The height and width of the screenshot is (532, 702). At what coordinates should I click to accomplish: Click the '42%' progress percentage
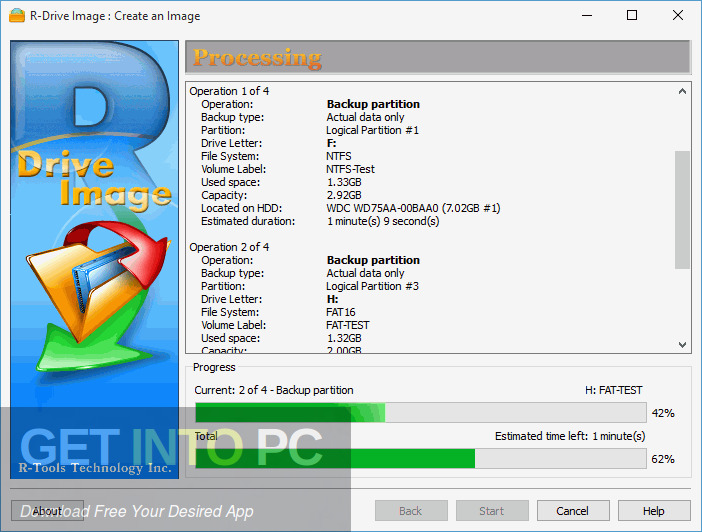663,413
